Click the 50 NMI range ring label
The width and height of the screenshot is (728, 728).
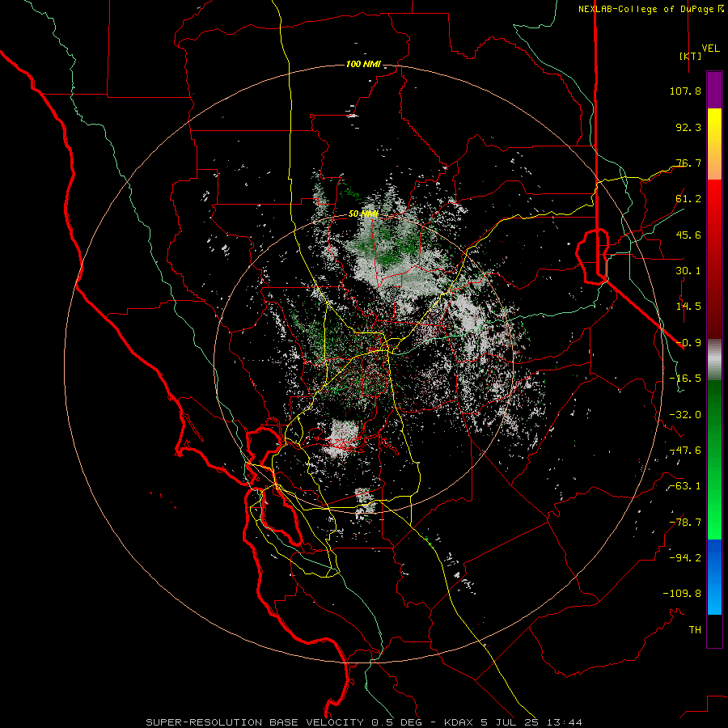[363, 214]
